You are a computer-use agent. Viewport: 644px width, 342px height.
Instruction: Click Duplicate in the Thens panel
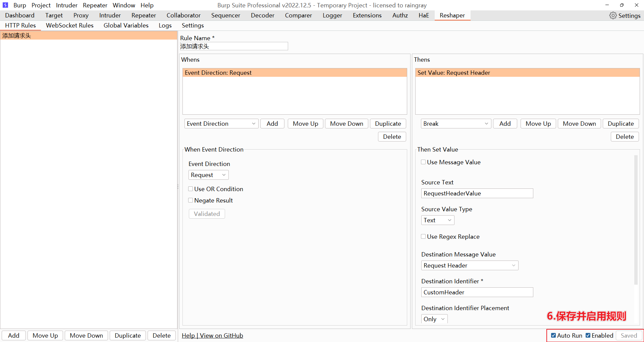pyautogui.click(x=621, y=124)
